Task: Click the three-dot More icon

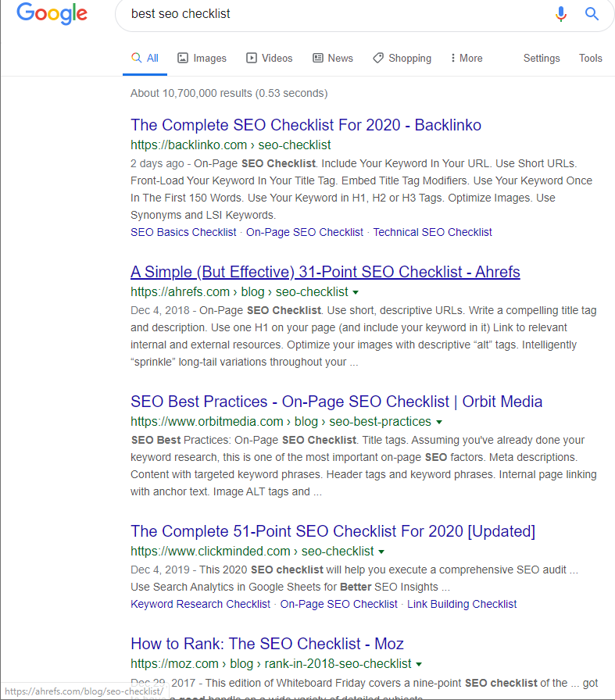Action: tap(453, 58)
